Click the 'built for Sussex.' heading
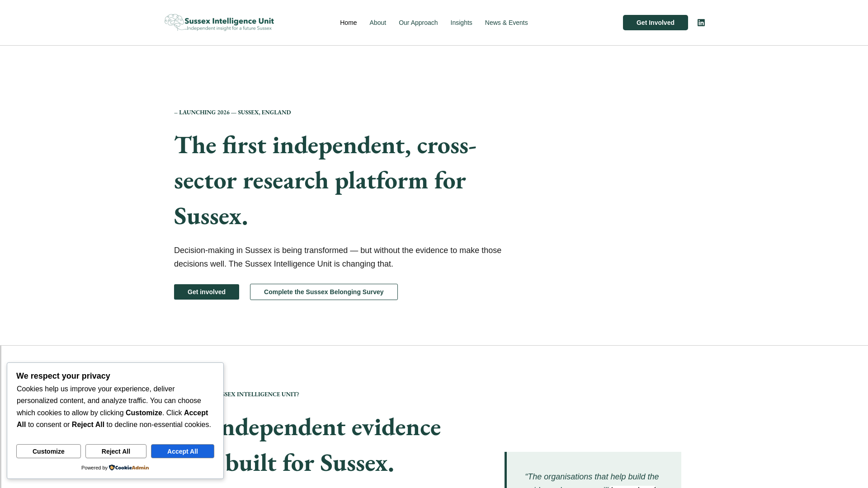Image resolution: width=868 pixels, height=488 pixels. pyautogui.click(x=310, y=462)
